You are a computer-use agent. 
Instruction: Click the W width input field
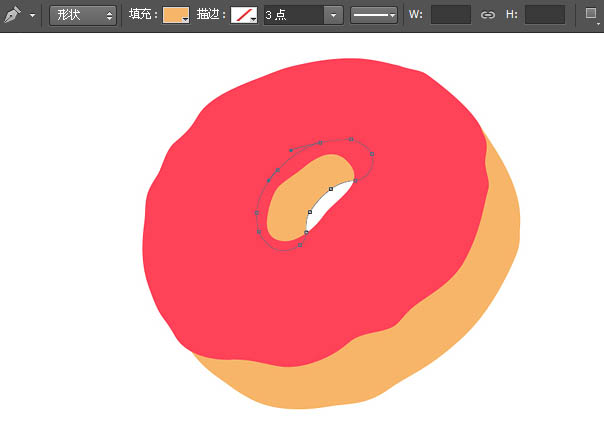coord(450,15)
